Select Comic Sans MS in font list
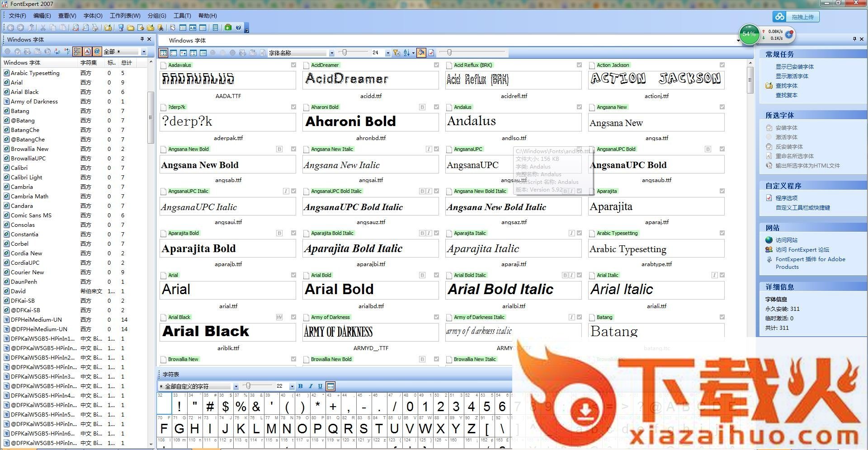The width and height of the screenshot is (868, 450). pos(31,215)
